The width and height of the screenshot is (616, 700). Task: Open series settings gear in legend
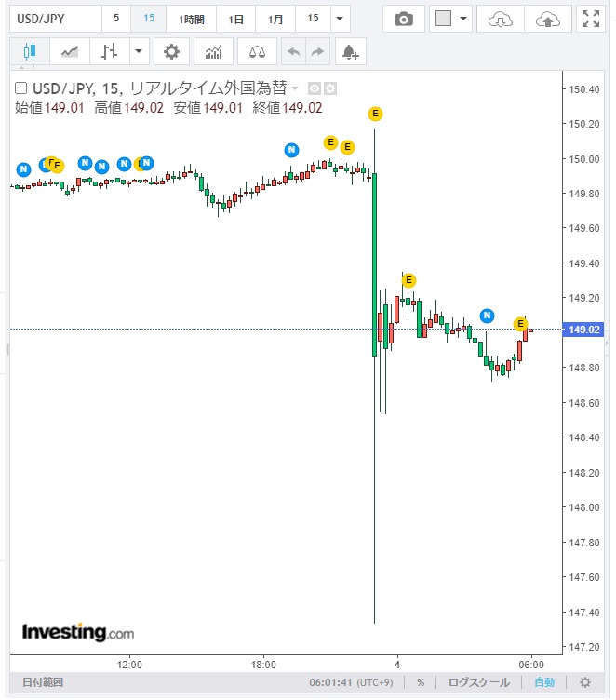[x=330, y=88]
